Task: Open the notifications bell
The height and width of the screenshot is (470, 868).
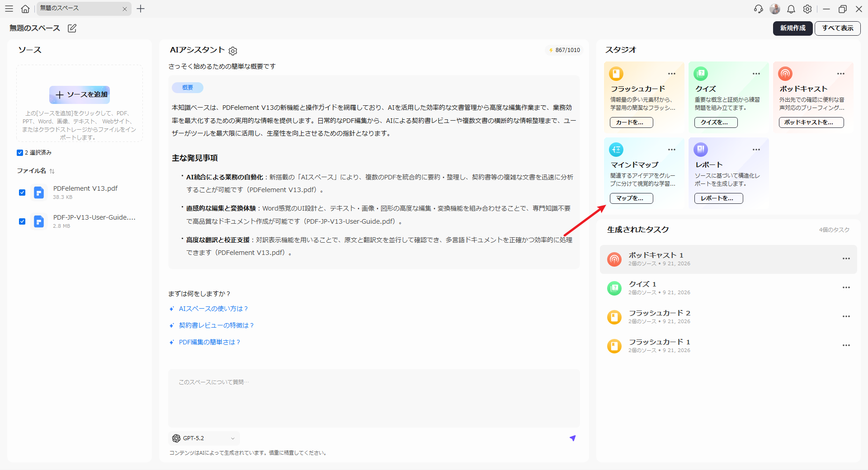Action: (791, 9)
